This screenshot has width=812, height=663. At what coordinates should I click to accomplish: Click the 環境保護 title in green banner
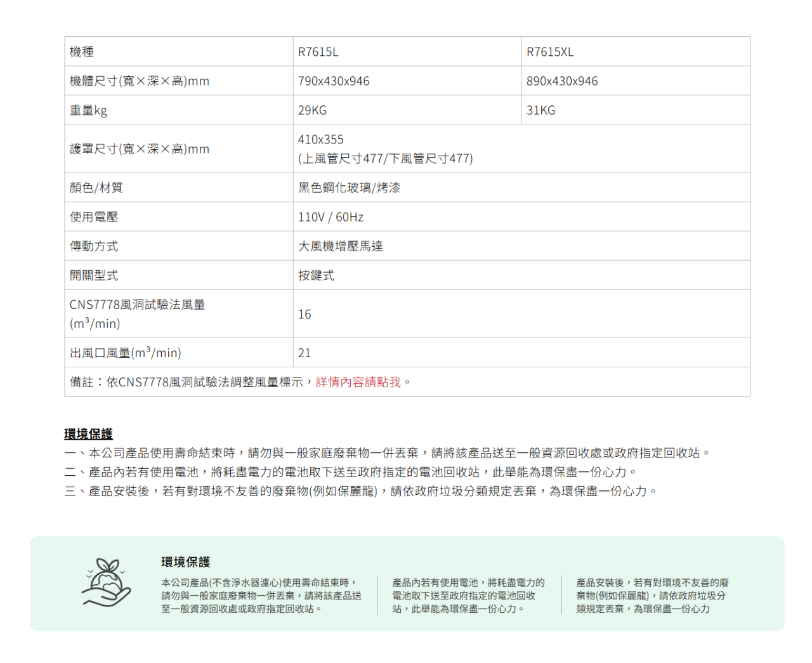pos(185,562)
